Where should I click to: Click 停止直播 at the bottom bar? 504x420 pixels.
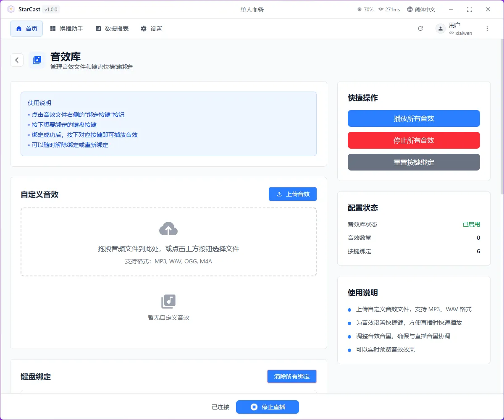(268, 407)
